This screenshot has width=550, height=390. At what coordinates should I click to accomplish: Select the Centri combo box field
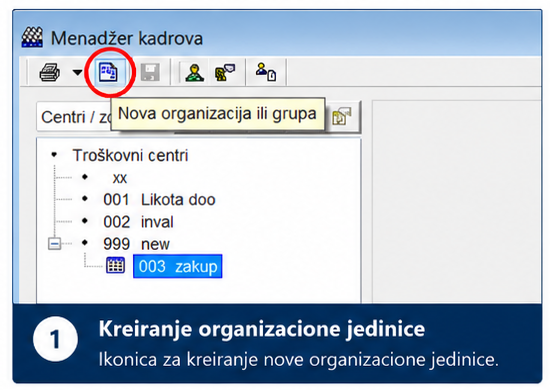74,117
